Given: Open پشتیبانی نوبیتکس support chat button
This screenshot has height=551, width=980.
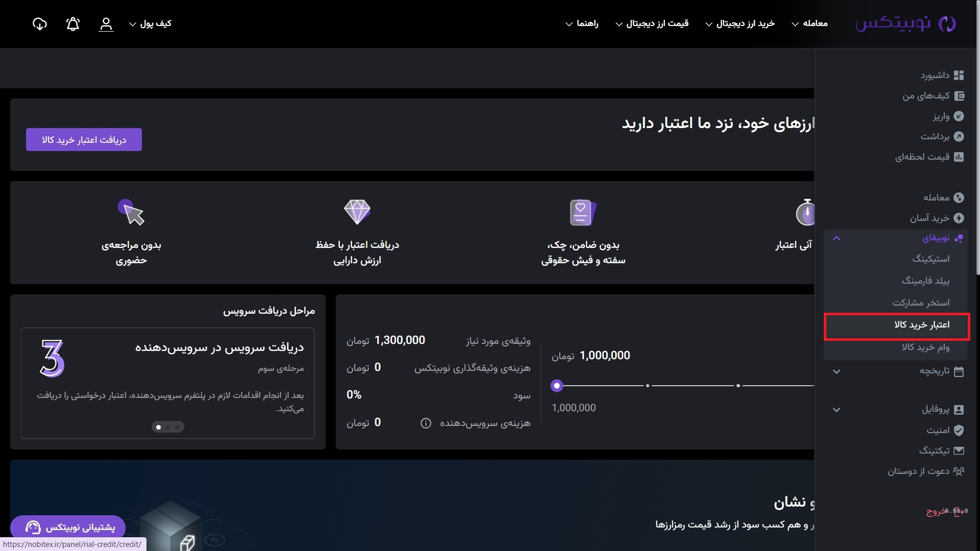Looking at the screenshot, I should (68, 527).
